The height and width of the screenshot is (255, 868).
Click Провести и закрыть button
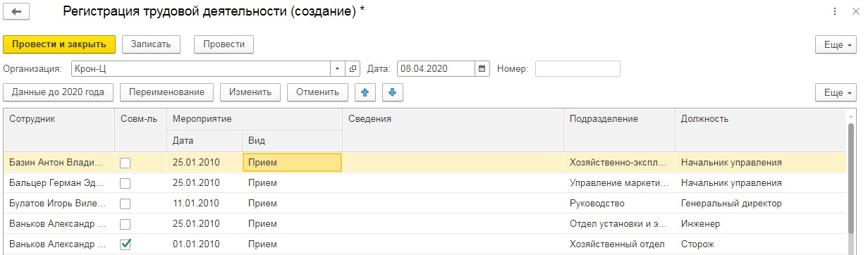click(x=59, y=44)
